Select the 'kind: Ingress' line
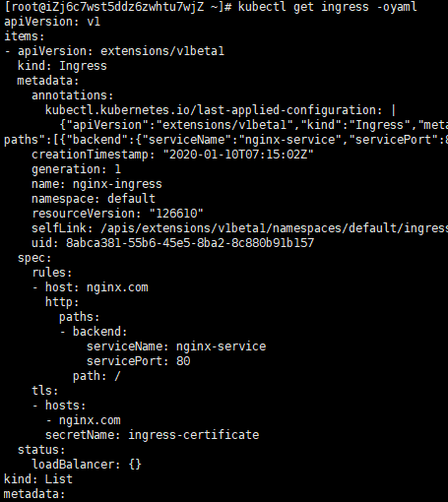The image size is (448, 502). [x=62, y=66]
